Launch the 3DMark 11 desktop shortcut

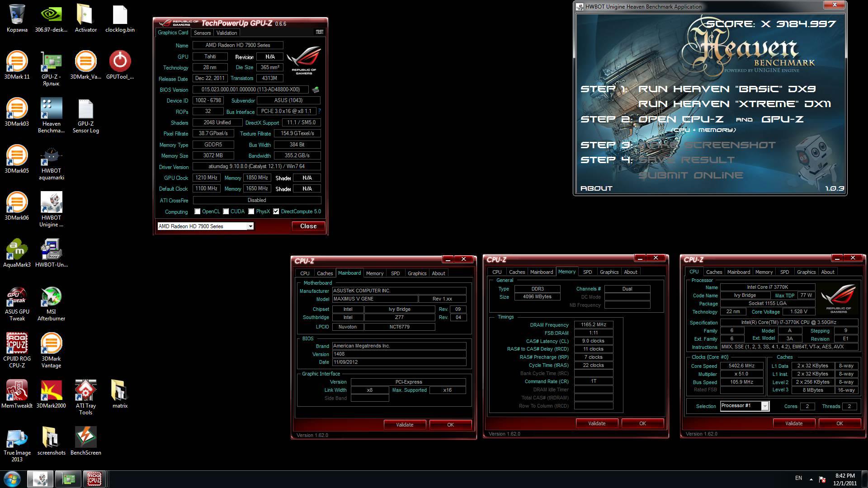(17, 65)
